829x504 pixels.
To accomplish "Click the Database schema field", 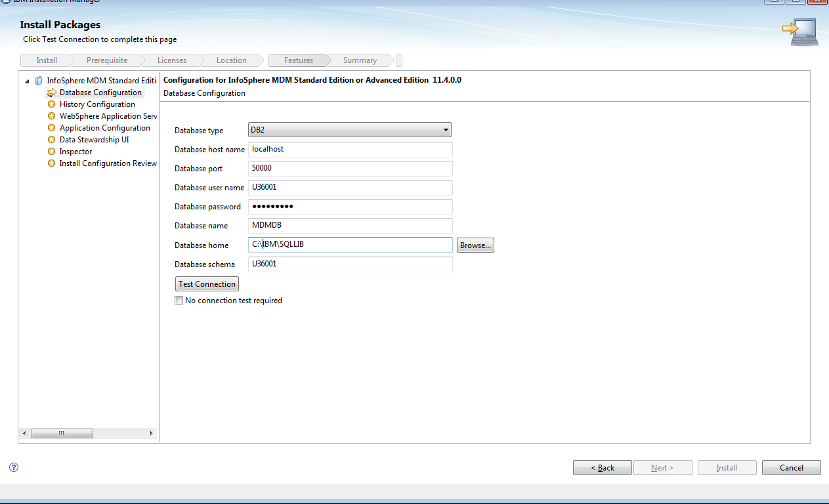I will (x=351, y=264).
